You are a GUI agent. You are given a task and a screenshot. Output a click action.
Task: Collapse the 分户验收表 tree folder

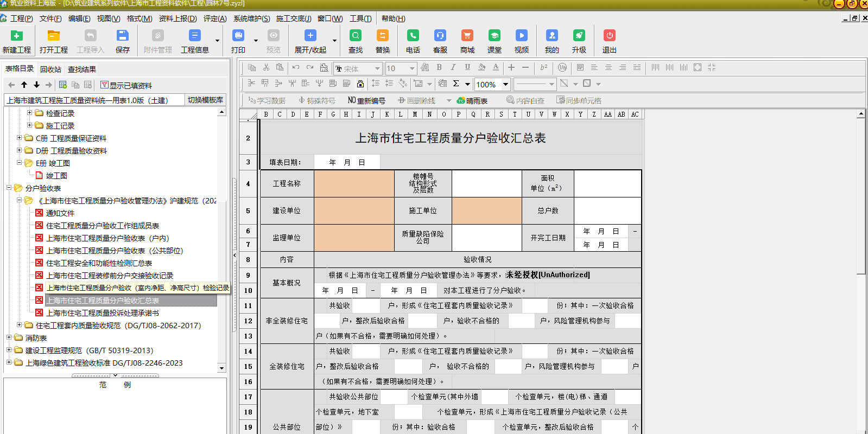pos(9,188)
